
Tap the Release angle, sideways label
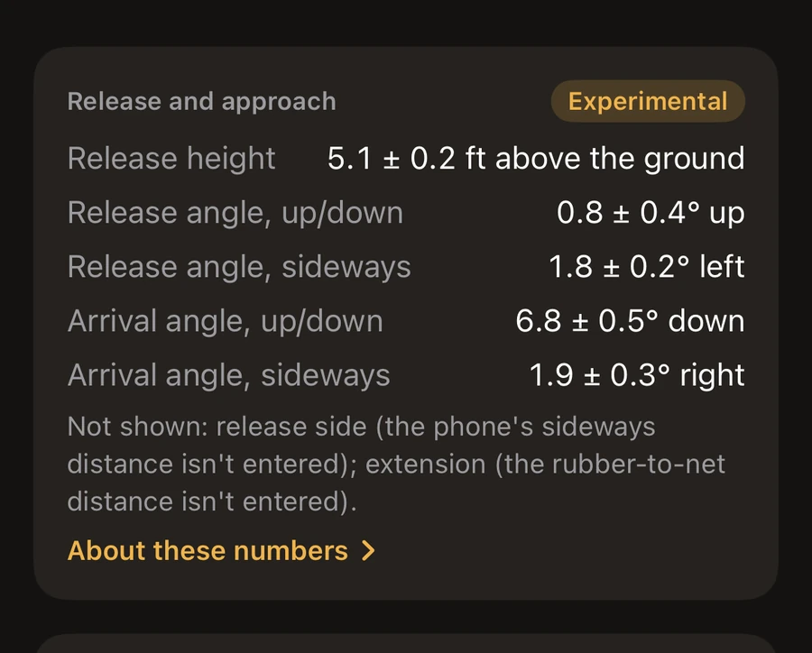239,267
